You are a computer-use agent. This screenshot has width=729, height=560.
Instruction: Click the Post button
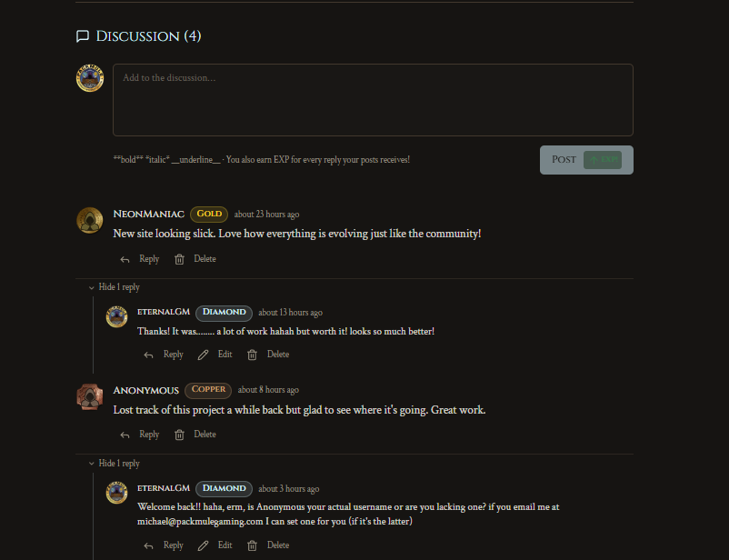click(586, 160)
